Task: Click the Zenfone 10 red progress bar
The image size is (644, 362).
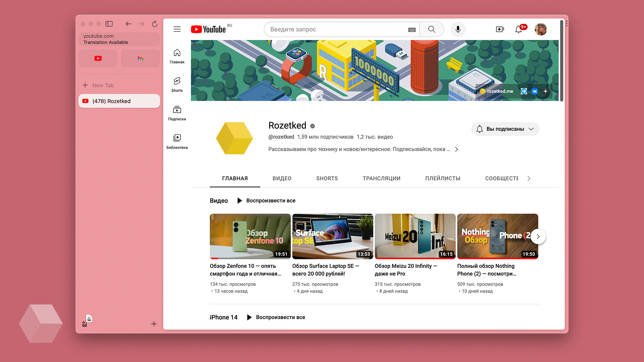Action: click(x=214, y=258)
